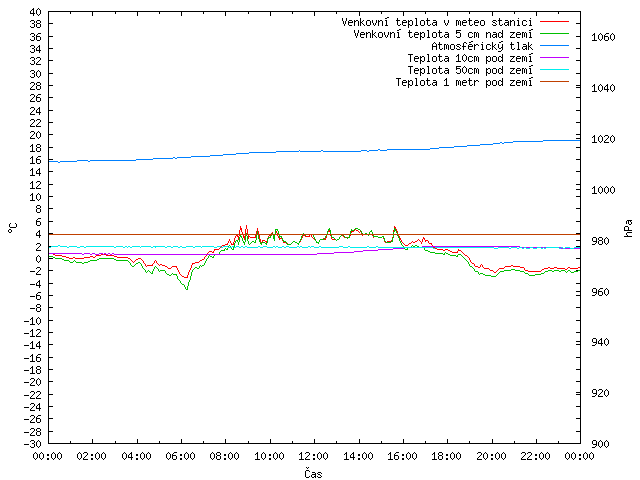
Task: Click legend label 'Venkovní teplota 5 cm nad zemí'
Action: pyautogui.click(x=443, y=34)
